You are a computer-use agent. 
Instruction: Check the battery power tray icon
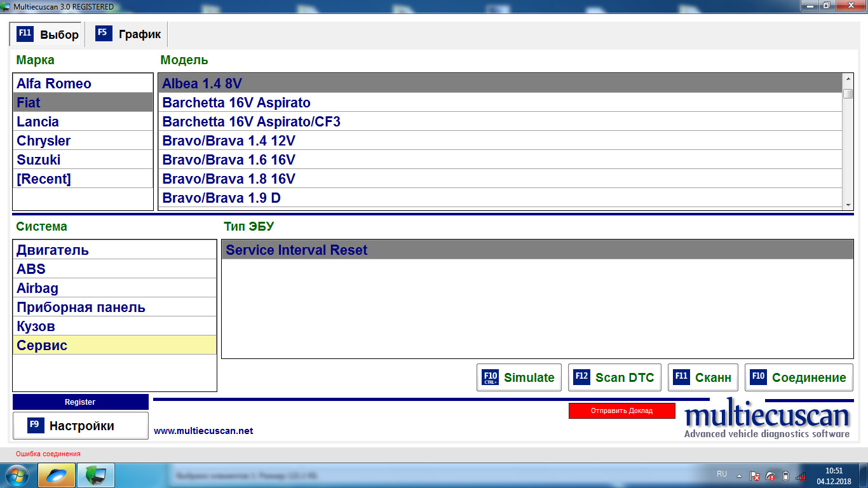click(785, 475)
